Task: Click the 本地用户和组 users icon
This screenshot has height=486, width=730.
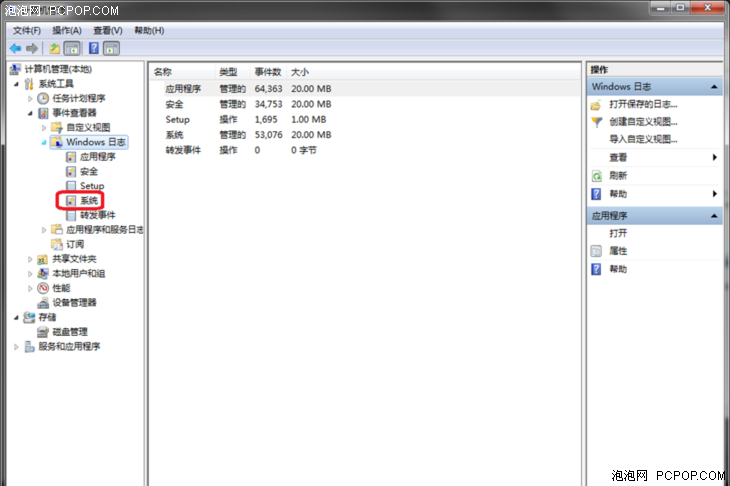Action: tap(43, 273)
